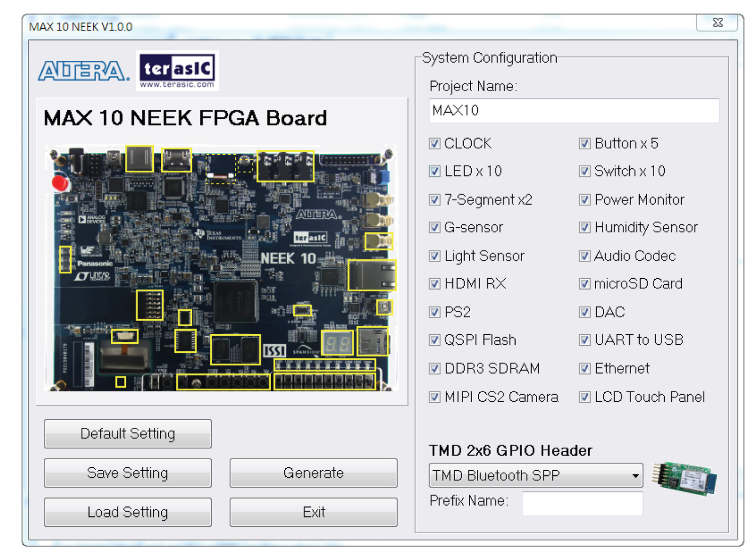
Task: Focus the Prefix Name field
Action: [583, 504]
